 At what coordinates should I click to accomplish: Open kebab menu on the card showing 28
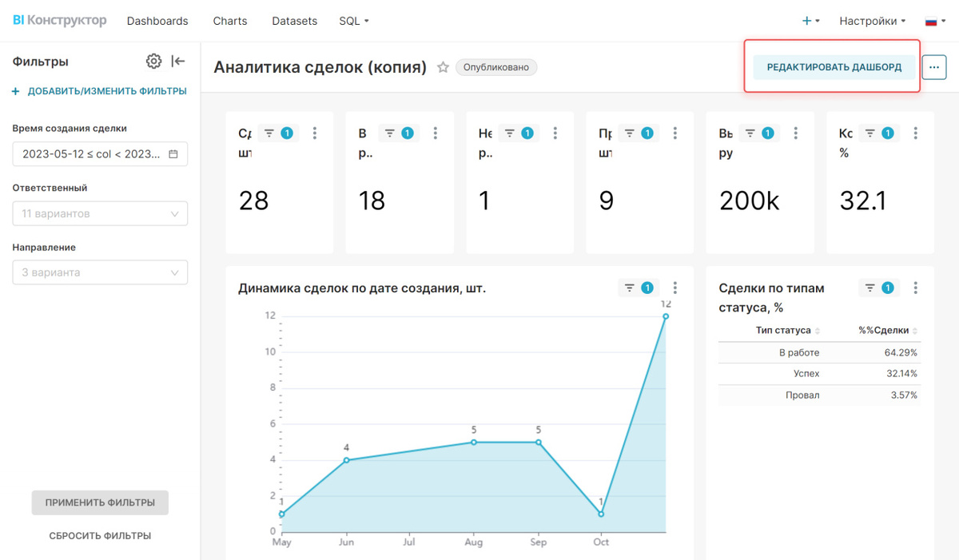tap(315, 133)
